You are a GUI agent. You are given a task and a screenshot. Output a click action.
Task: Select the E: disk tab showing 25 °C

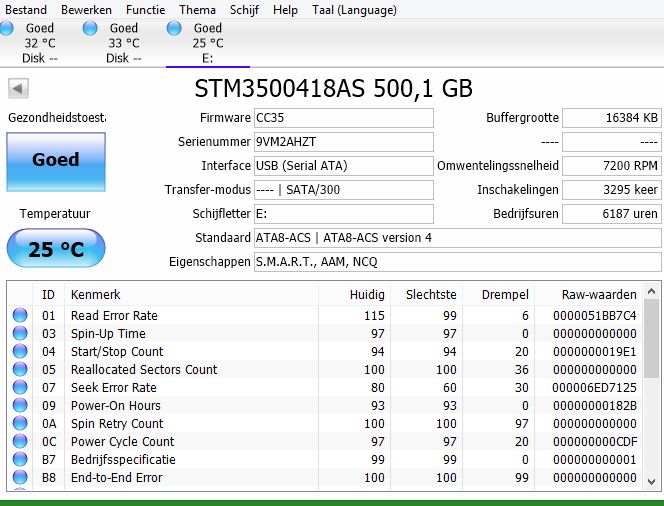pos(208,43)
